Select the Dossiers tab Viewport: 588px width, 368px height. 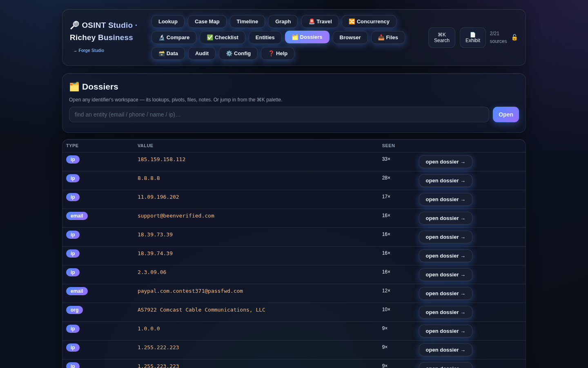pyautogui.click(x=307, y=37)
